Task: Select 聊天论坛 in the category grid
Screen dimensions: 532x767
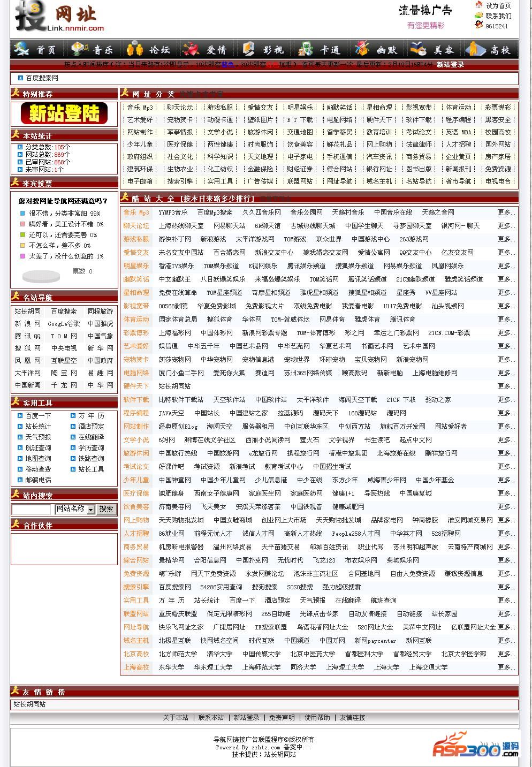Action: click(180, 108)
